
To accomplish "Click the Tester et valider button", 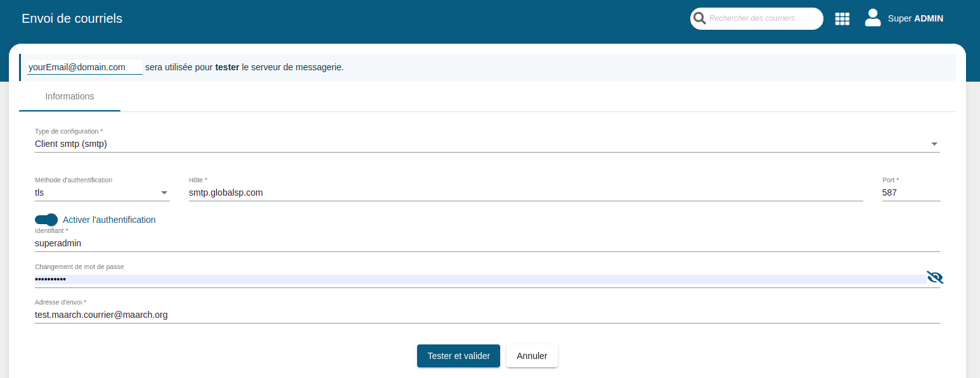I will [x=458, y=356].
